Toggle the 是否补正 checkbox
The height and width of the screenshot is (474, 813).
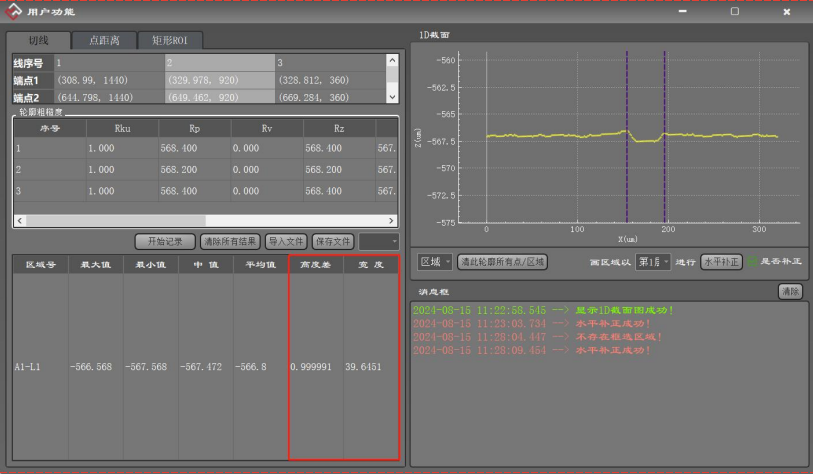pos(753,262)
